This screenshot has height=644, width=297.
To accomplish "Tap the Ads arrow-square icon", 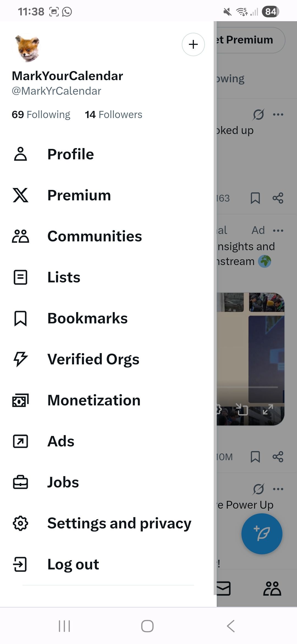I will tap(21, 441).
